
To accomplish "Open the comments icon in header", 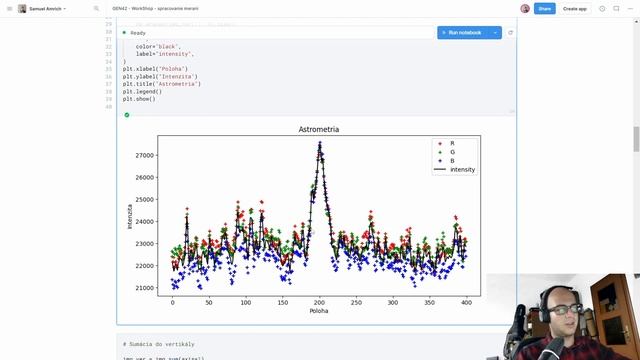I will point(616,9).
